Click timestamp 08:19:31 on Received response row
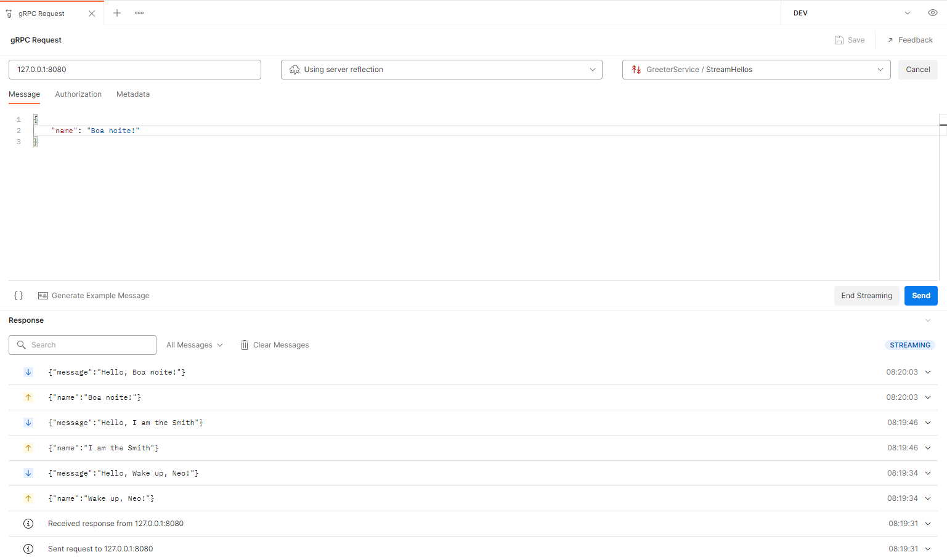 click(903, 524)
